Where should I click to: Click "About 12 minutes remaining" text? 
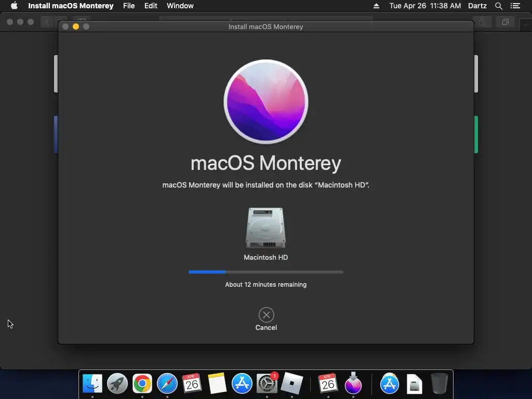click(x=265, y=284)
